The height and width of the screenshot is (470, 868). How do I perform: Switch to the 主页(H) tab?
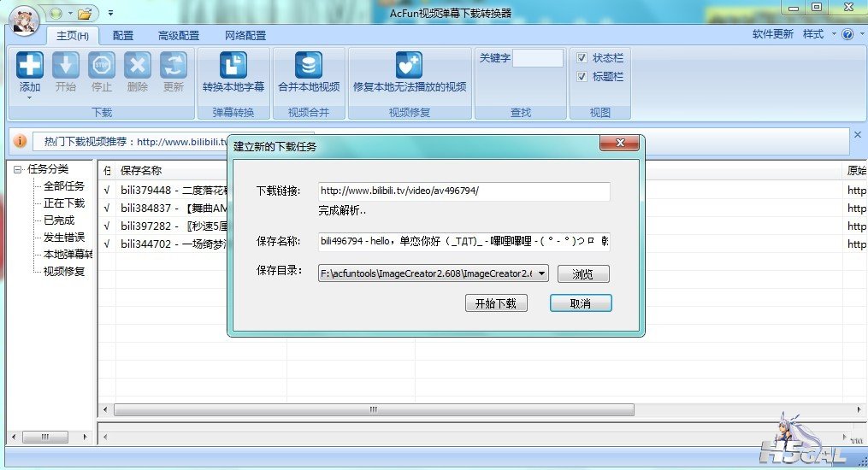pos(73,35)
